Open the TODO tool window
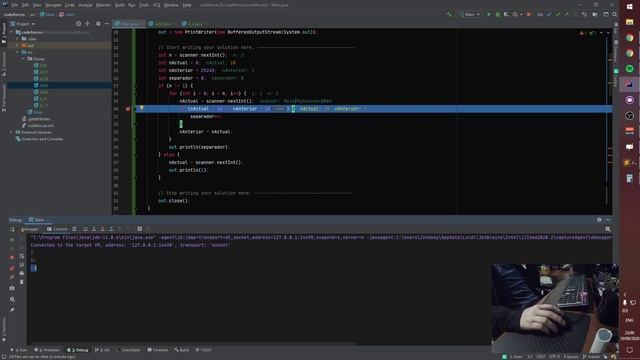Viewport: 640px width, 360px height. click(x=203, y=350)
